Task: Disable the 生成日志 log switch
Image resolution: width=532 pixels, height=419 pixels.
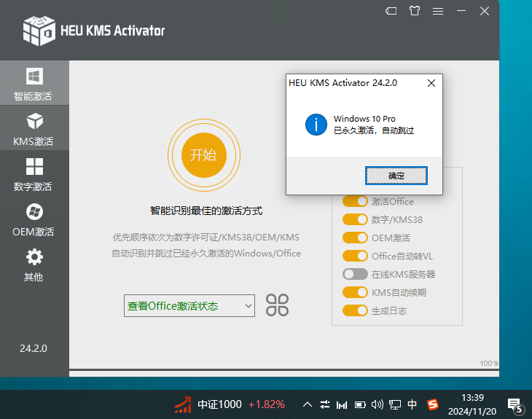Action: (355, 310)
